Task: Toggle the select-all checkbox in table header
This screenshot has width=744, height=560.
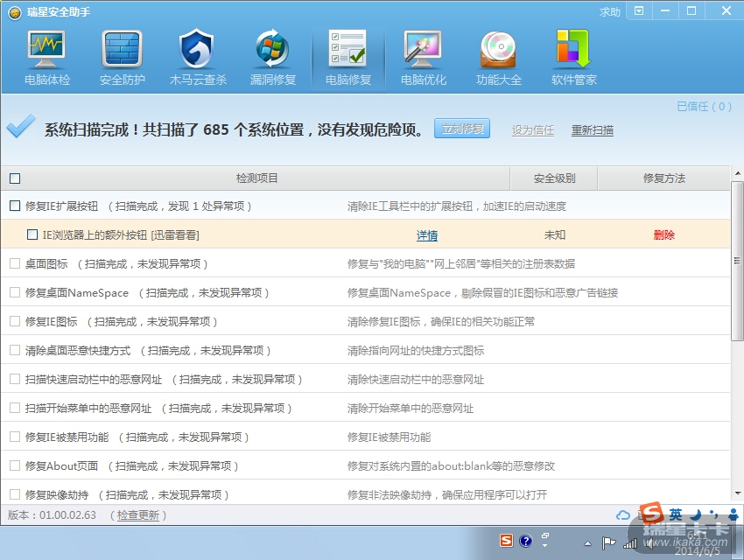Action: point(15,178)
